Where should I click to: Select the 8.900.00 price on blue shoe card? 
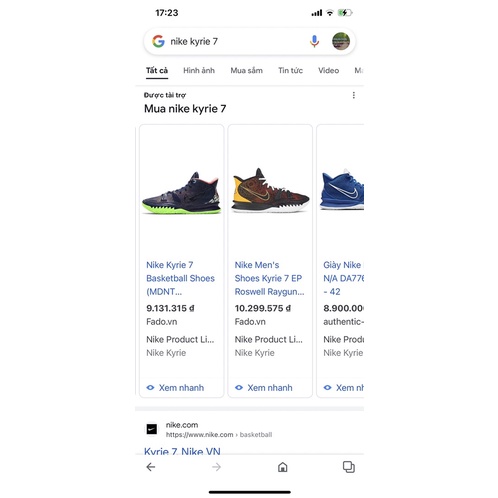pos(343,308)
